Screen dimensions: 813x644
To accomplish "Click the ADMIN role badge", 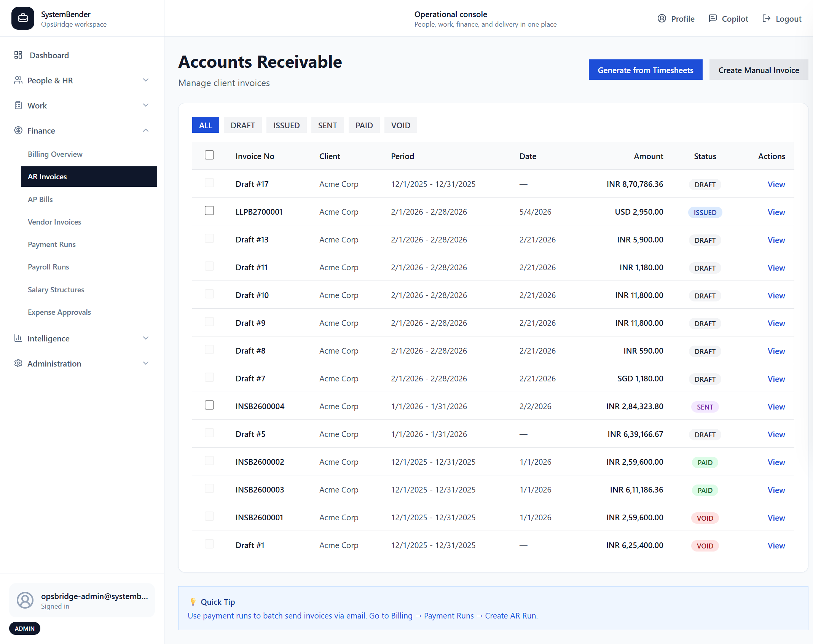I will [x=25, y=628].
